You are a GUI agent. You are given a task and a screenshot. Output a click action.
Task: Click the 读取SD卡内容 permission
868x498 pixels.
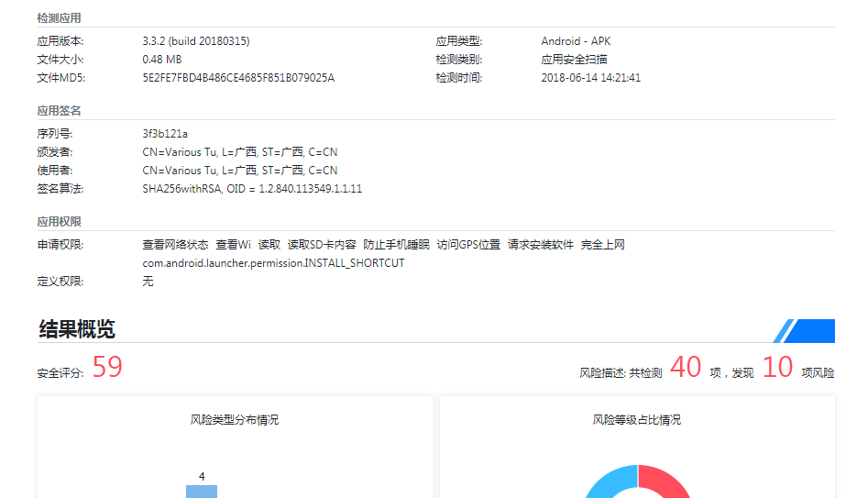[x=322, y=244]
